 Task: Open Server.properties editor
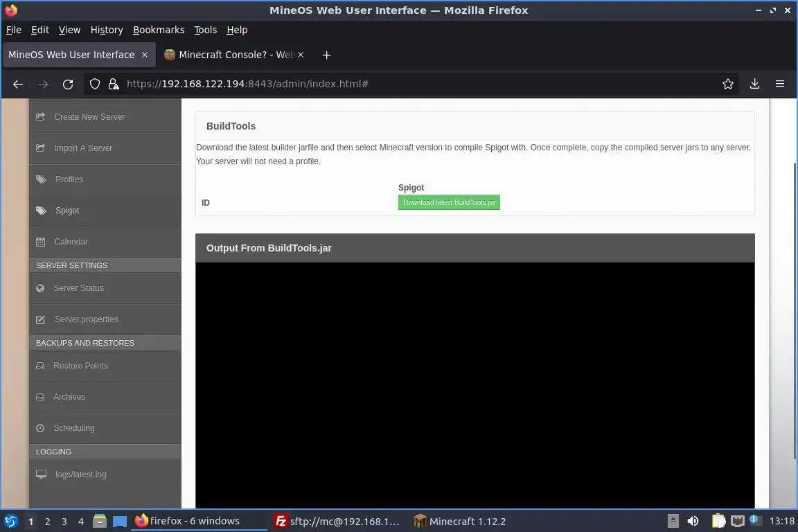(105, 319)
